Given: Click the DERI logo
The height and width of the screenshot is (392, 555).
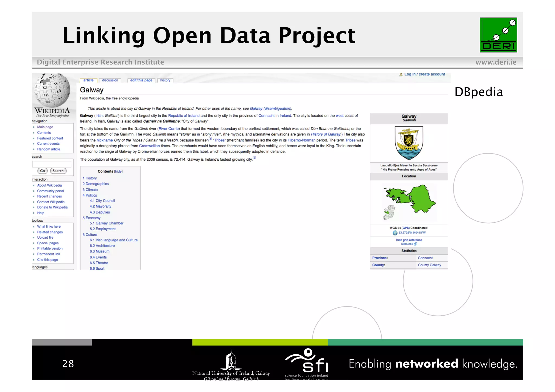Looking at the screenshot, I should (x=498, y=35).
